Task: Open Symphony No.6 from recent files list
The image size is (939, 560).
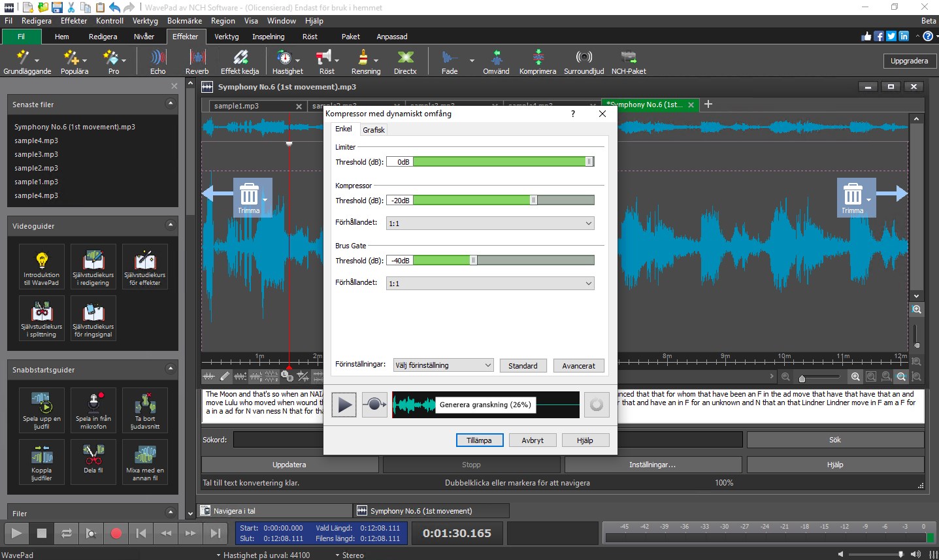Action: pyautogui.click(x=74, y=126)
